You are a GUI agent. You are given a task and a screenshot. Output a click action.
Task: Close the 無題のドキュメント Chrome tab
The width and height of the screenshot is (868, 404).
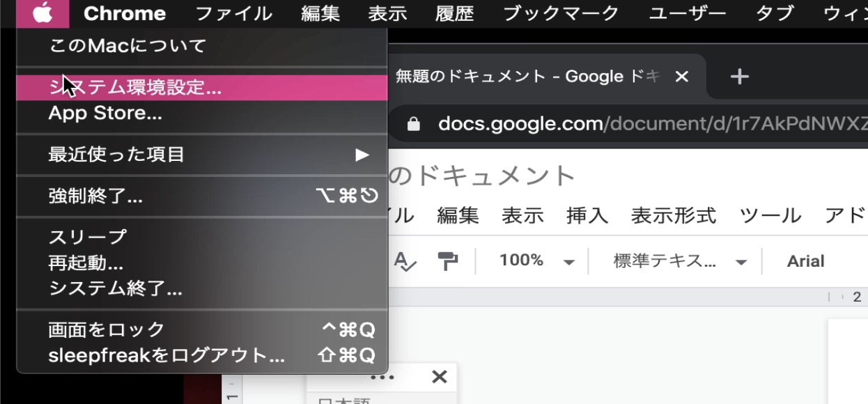point(682,77)
